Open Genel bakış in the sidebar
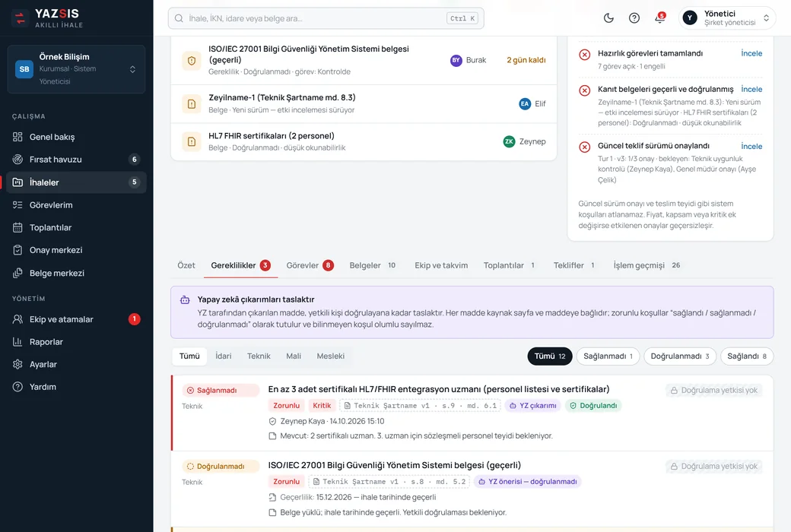Screen dimensions: 791x532 tap(75, 137)
